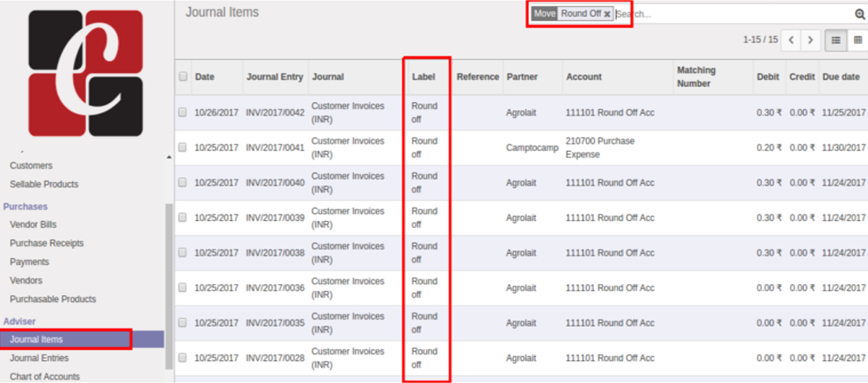
Task: Click the 0.20 ₹ debit value
Action: click(769, 148)
